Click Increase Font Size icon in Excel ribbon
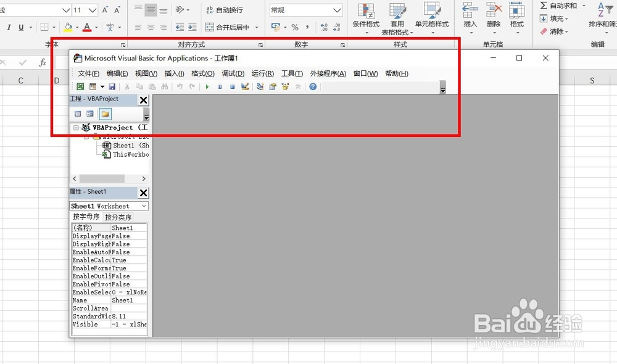617x364 pixels. (x=105, y=10)
